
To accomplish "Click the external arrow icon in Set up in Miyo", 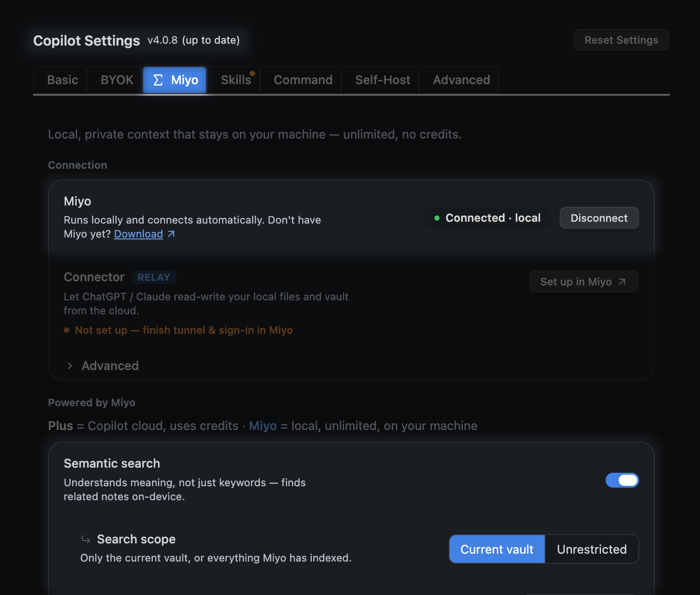I will click(622, 282).
